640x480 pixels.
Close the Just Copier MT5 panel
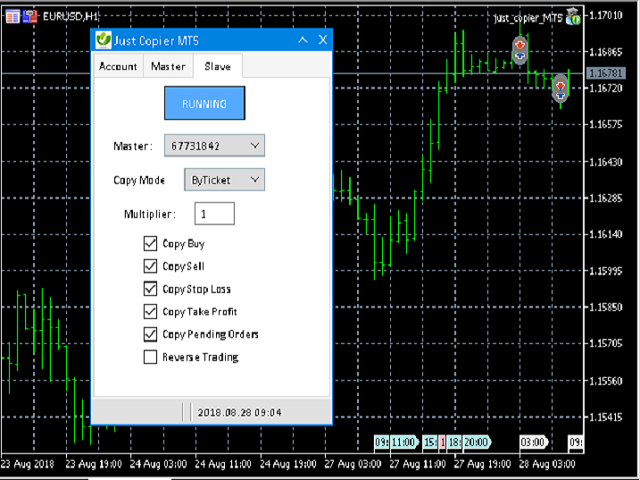tap(322, 40)
